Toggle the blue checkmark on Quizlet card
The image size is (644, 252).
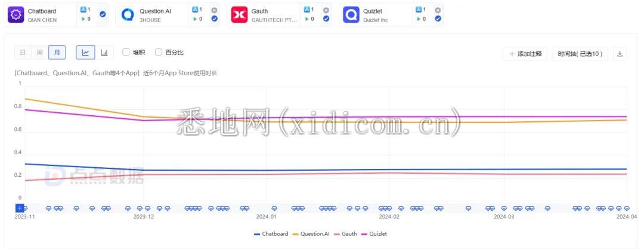click(438, 19)
